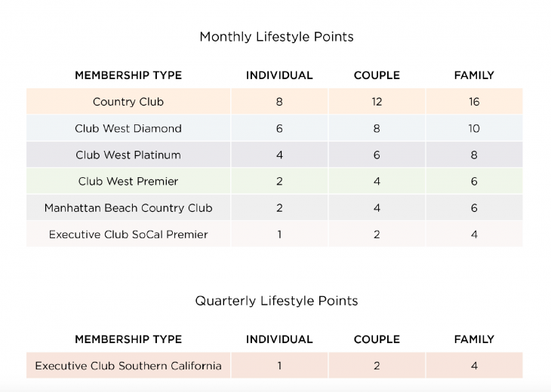
Task: Click the Couple header in quarterly table
Action: pyautogui.click(x=377, y=339)
